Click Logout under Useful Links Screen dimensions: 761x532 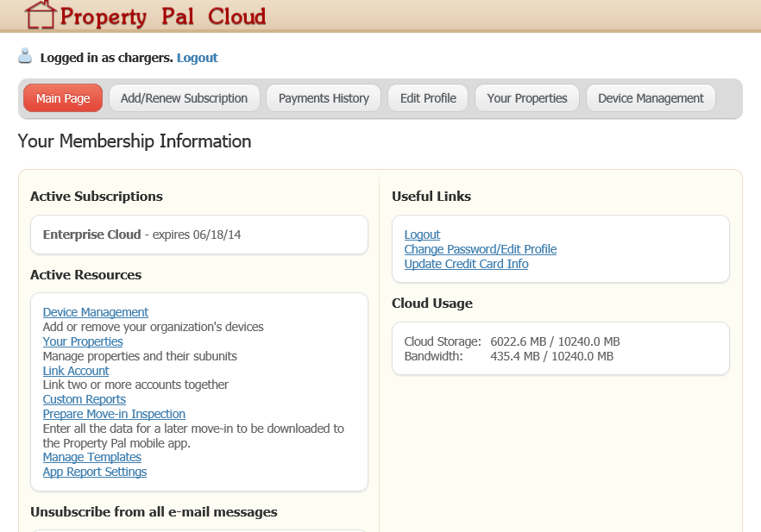[x=422, y=235]
